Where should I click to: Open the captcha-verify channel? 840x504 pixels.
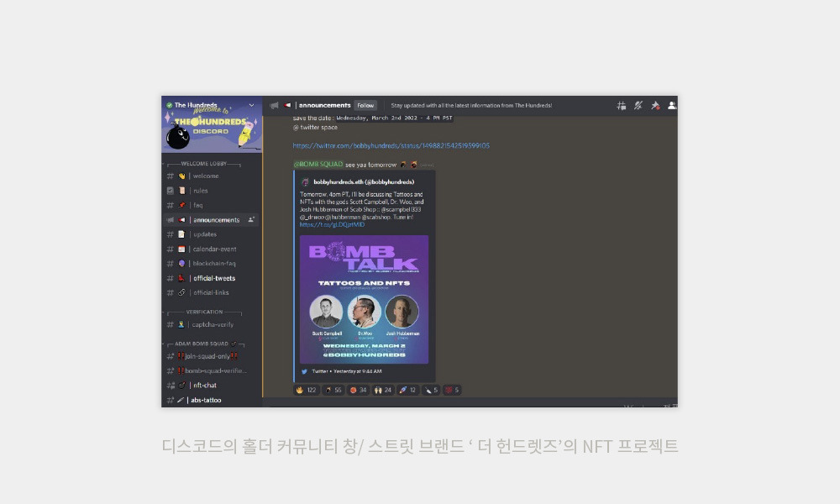tap(211, 324)
